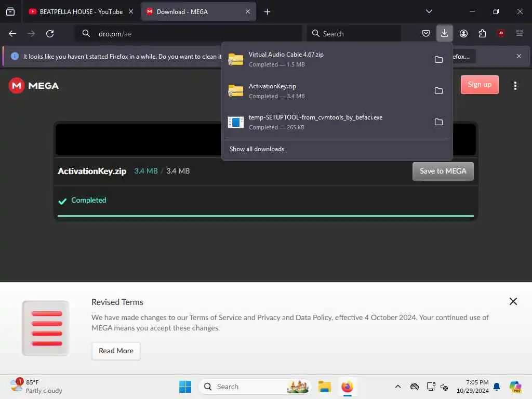532x399 pixels.
Task: Reload the current page
Action: [50, 34]
